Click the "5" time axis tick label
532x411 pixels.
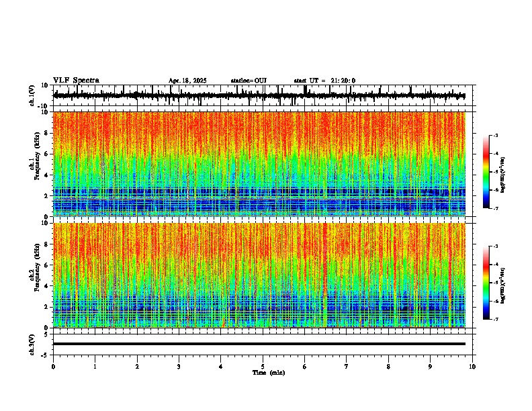[263, 367]
